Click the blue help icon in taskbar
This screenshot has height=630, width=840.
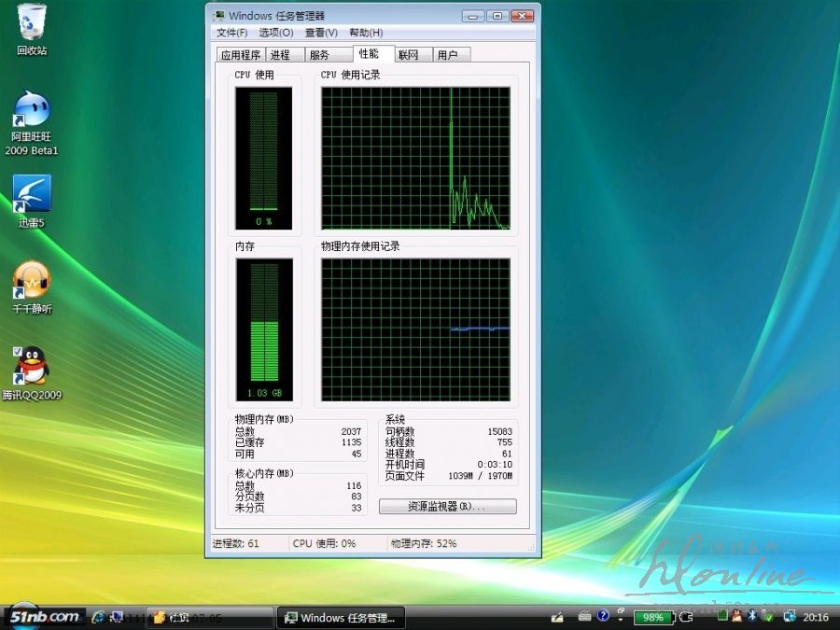point(603,617)
